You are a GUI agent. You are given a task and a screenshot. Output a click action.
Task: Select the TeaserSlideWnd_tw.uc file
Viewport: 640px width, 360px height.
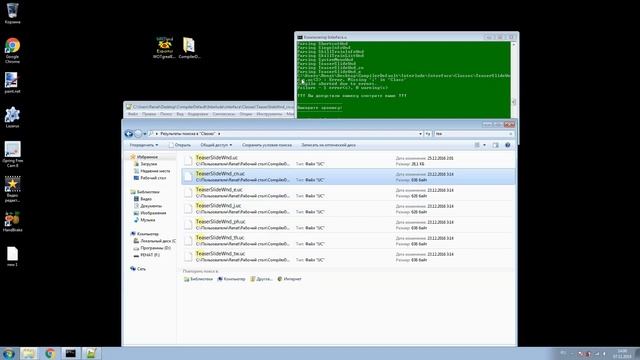[348, 256]
